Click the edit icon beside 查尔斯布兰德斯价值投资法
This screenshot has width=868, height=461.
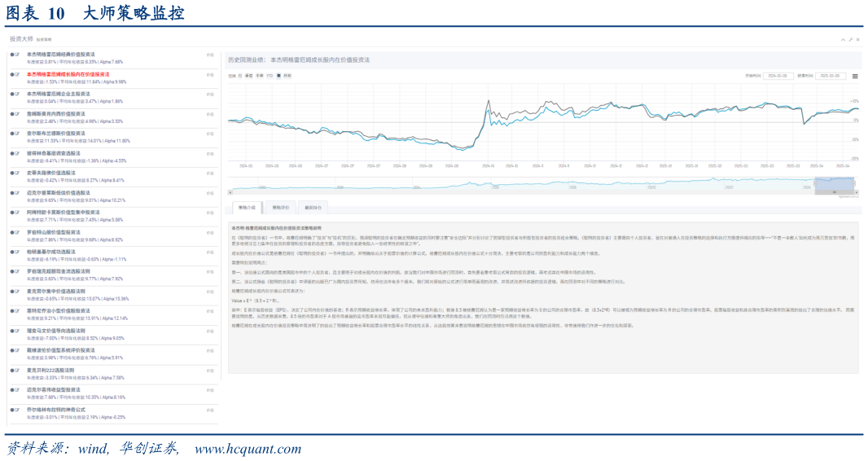[x=16, y=134]
